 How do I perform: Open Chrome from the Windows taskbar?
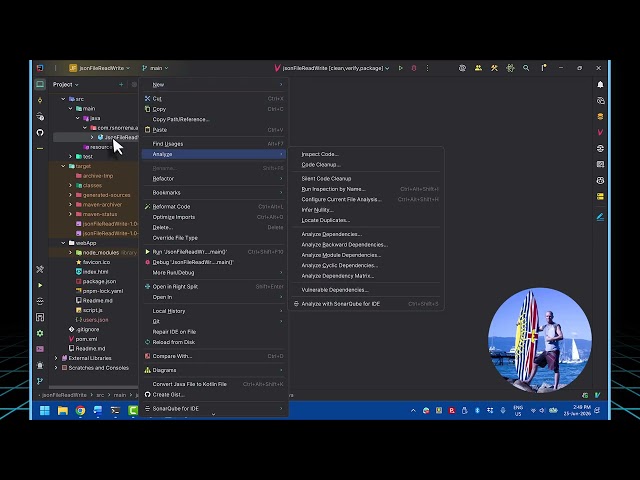pos(80,411)
